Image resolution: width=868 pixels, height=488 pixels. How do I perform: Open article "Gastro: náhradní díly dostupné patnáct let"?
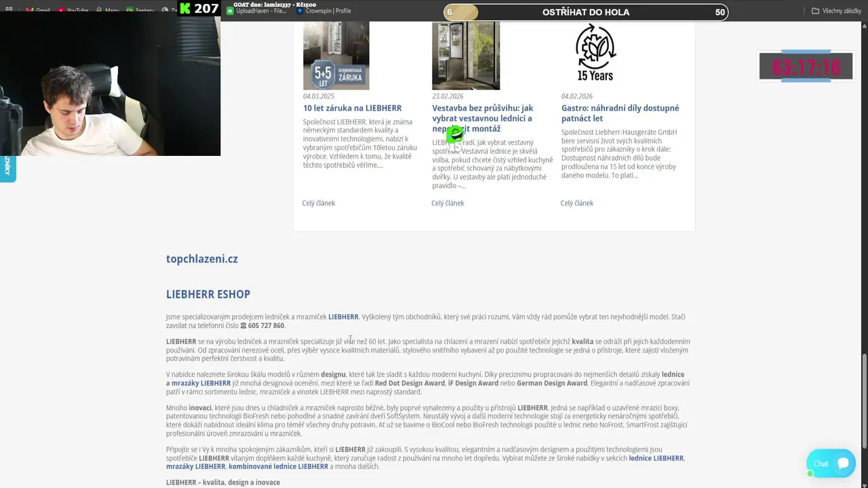pyautogui.click(x=620, y=113)
